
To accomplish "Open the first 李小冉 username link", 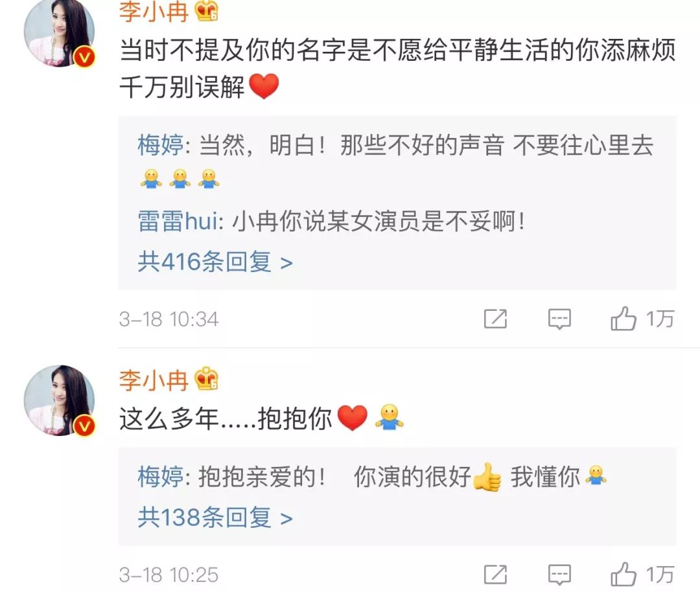I will pos(154,11).
